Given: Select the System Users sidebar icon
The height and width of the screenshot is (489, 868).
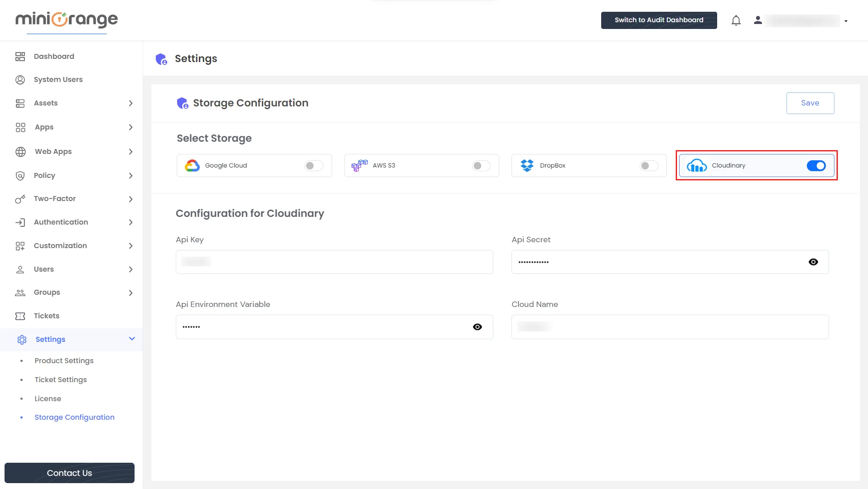Looking at the screenshot, I should point(20,80).
